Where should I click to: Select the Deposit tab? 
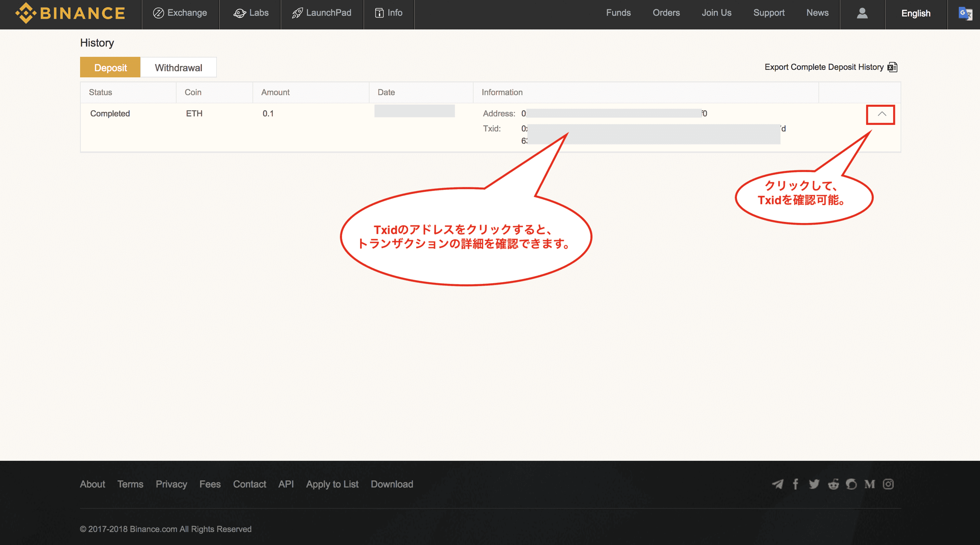click(x=110, y=68)
